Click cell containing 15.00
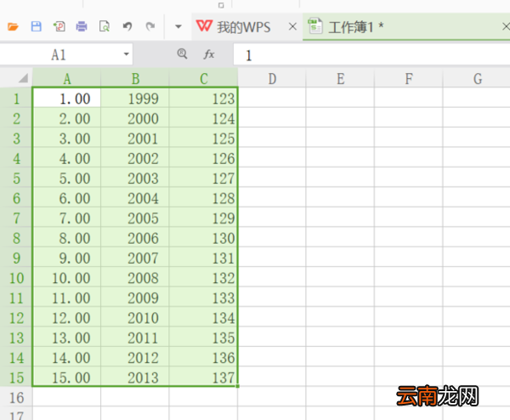The height and width of the screenshot is (420, 510). tap(66, 377)
